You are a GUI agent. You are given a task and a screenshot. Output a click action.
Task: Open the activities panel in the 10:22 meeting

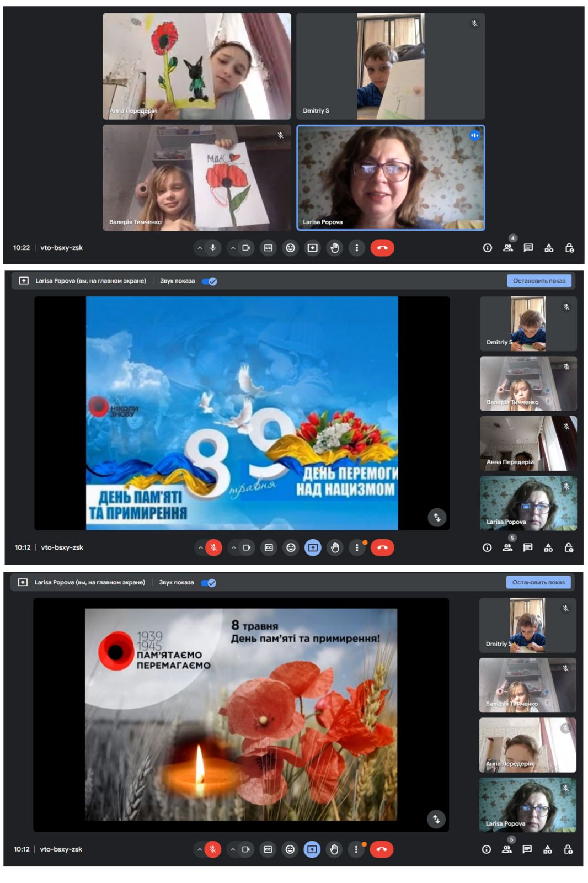549,248
